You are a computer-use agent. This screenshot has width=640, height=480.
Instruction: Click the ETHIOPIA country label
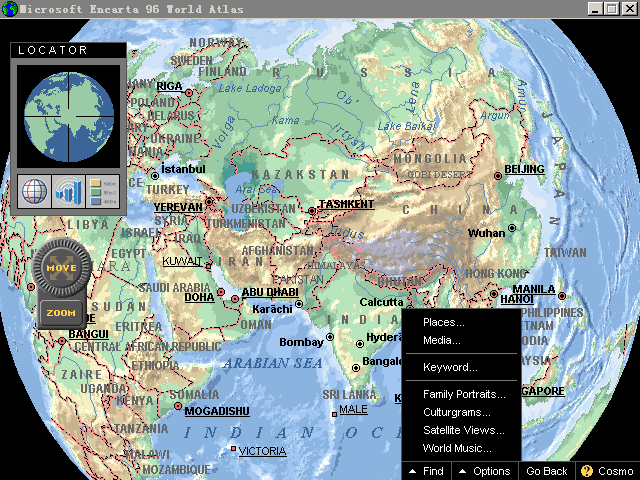pyautogui.click(x=156, y=365)
